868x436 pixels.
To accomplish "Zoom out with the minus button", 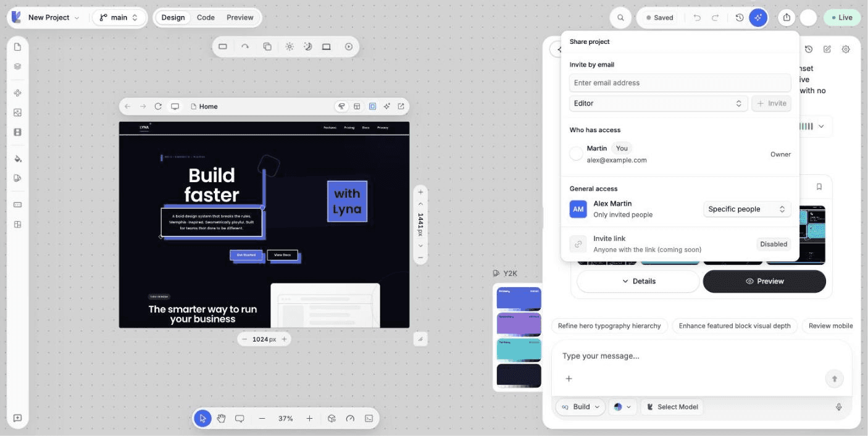I will (262, 418).
